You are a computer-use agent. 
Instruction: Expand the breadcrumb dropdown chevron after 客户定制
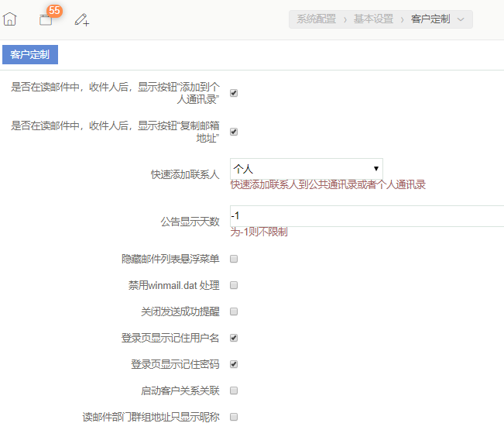(x=461, y=19)
